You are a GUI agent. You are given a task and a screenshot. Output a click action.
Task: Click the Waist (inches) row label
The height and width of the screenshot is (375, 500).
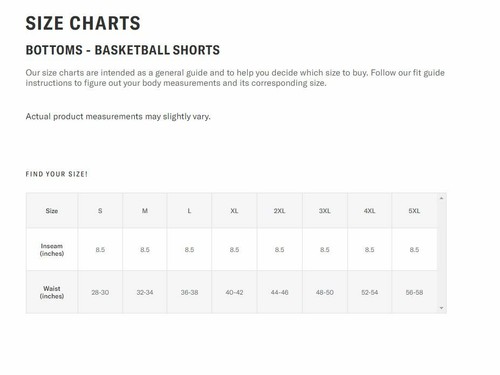click(x=52, y=292)
